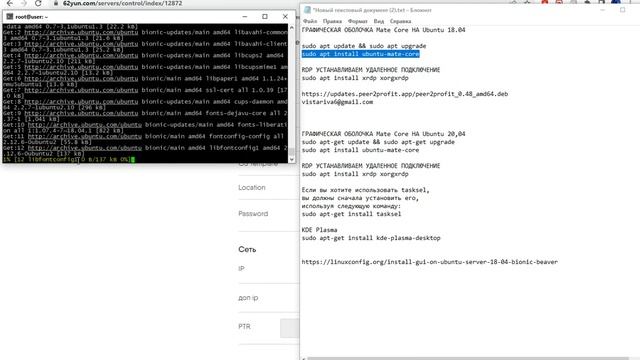Click the vistariva6@gmail.com line
Viewport: 640px width, 360px height.
coord(337,102)
